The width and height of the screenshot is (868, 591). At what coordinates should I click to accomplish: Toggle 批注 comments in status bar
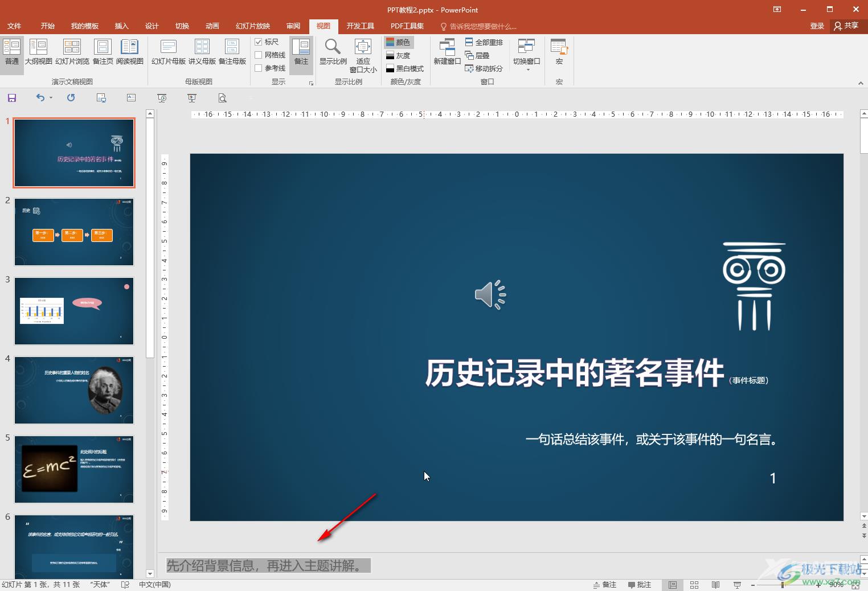coord(640,585)
